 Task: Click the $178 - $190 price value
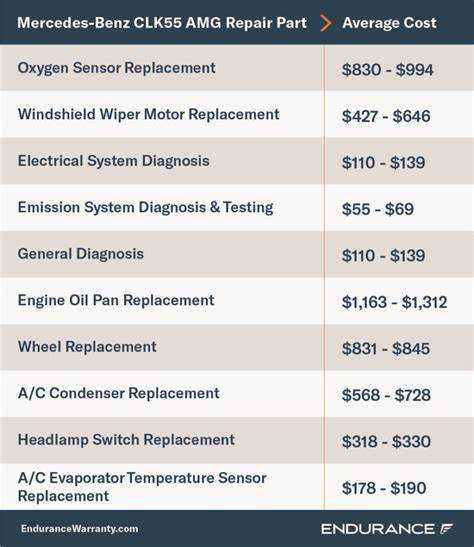[x=384, y=488]
